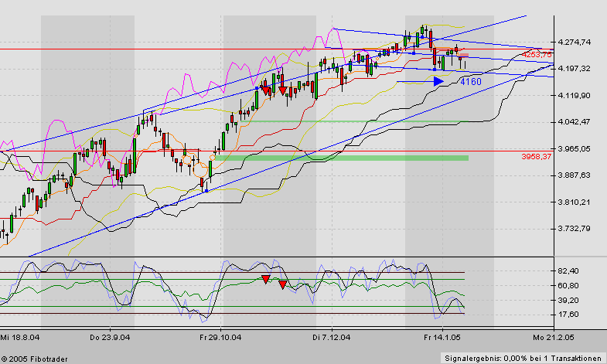Viewport: 607px width, 364px height.
Task: Click the blue 4160 price target label
Action: pyautogui.click(x=471, y=82)
